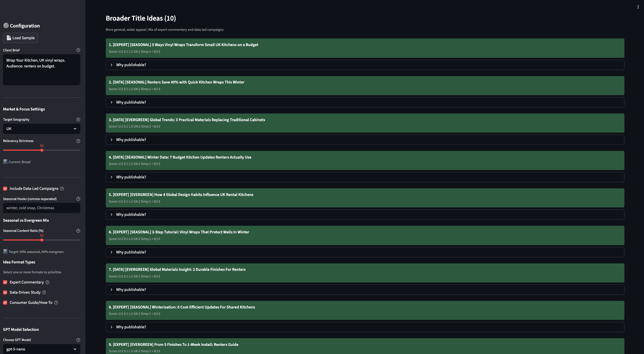
Task: Click inside the Client Brief text area
Action: point(42,69)
